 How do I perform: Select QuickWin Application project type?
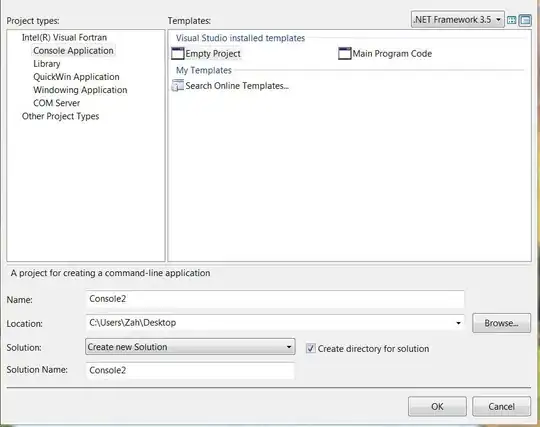[x=76, y=77]
